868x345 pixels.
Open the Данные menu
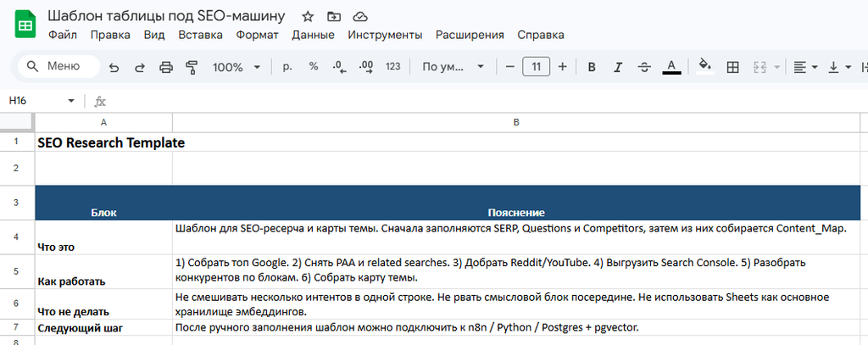[314, 35]
